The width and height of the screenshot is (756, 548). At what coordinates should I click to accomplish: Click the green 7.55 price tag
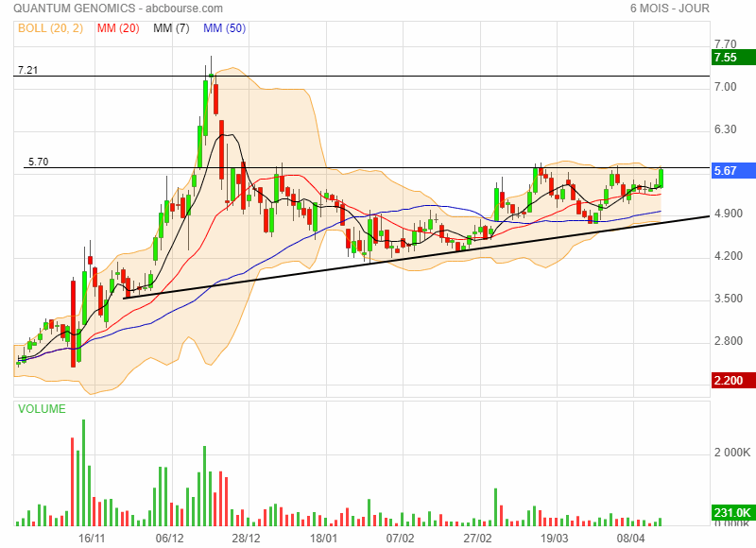[x=733, y=58]
